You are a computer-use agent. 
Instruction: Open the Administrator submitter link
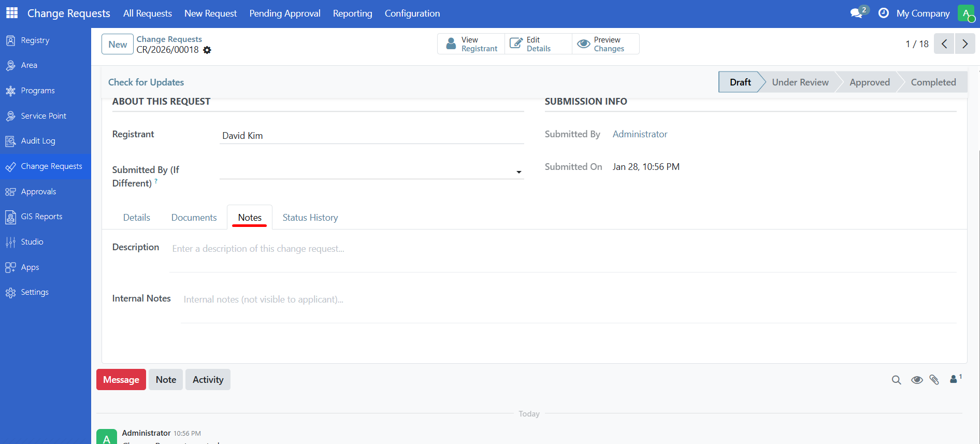tap(640, 134)
